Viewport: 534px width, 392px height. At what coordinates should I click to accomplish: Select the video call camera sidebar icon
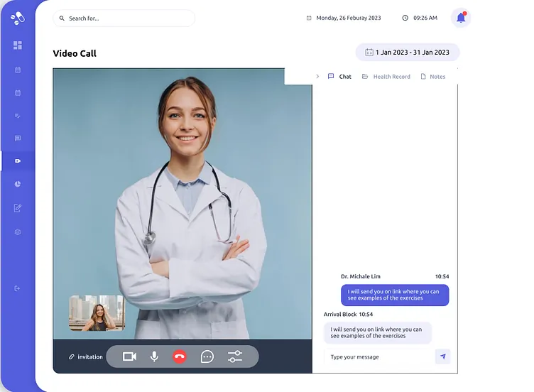(x=18, y=160)
